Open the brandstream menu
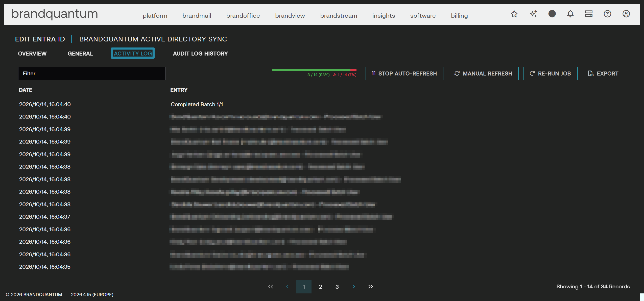Viewport: 644px width, 301px height. tap(338, 16)
